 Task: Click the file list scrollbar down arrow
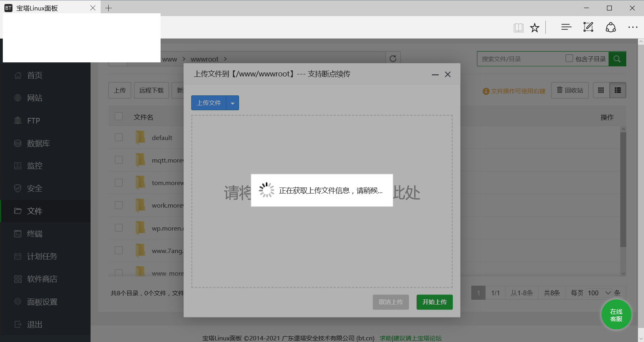click(623, 273)
